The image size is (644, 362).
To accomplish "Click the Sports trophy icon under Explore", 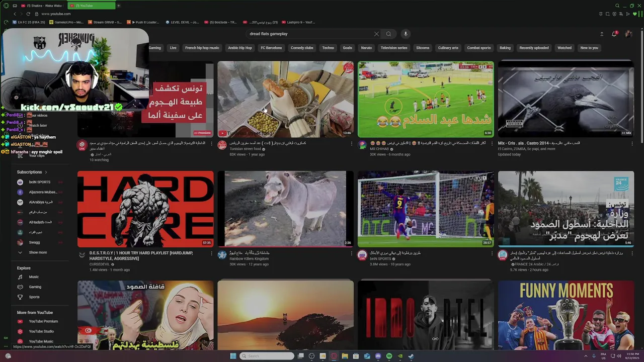I will (x=20, y=297).
